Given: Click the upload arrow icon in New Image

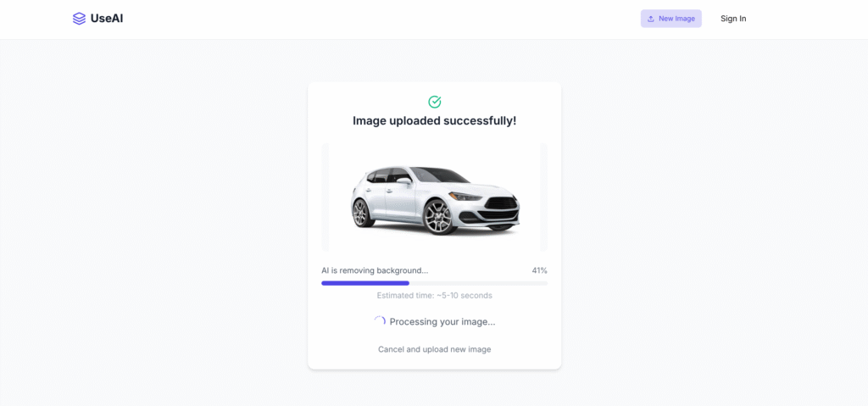Looking at the screenshot, I should 651,19.
